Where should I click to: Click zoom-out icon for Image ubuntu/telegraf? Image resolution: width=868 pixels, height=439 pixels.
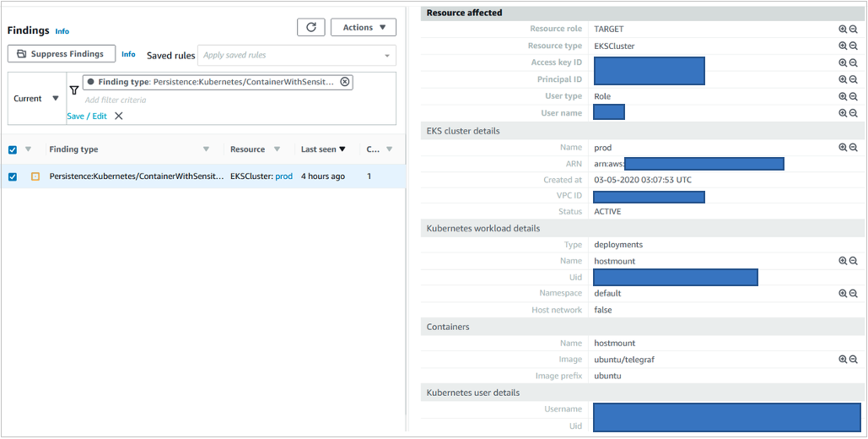pyautogui.click(x=853, y=360)
